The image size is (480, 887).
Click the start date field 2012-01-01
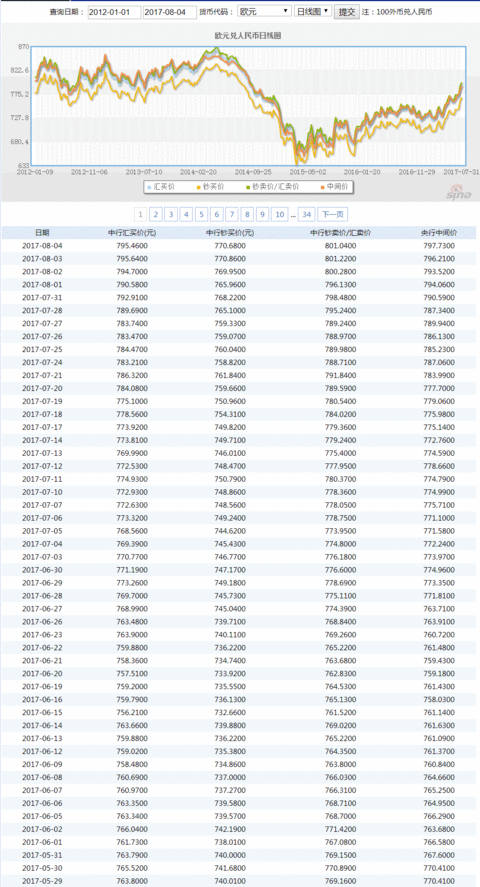(x=114, y=12)
